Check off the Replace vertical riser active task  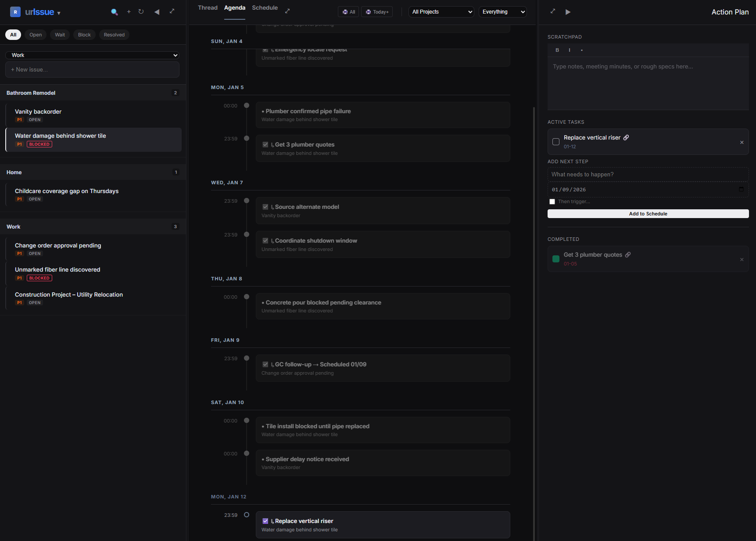tap(556, 142)
